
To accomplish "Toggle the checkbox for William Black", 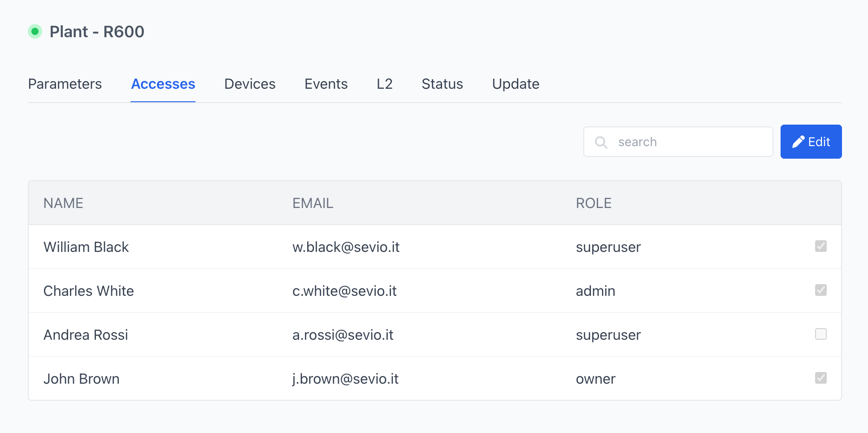I will (x=820, y=246).
